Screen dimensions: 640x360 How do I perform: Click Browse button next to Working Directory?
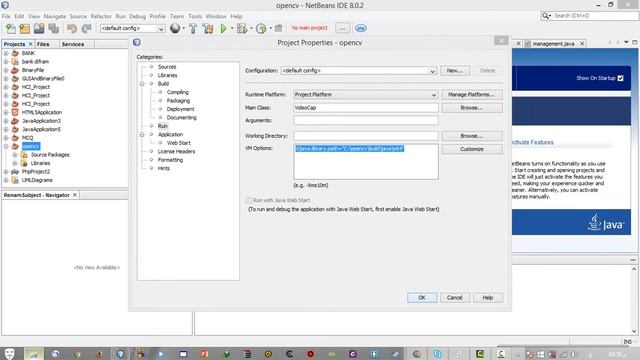coord(471,136)
